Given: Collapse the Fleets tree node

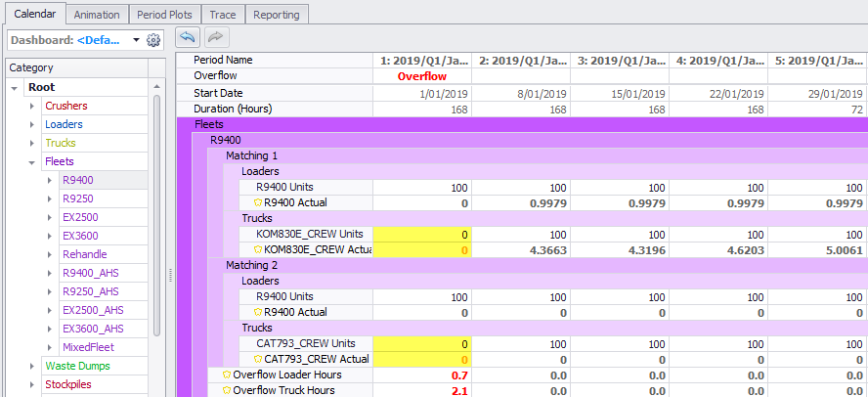Looking at the screenshot, I should coord(34,162).
